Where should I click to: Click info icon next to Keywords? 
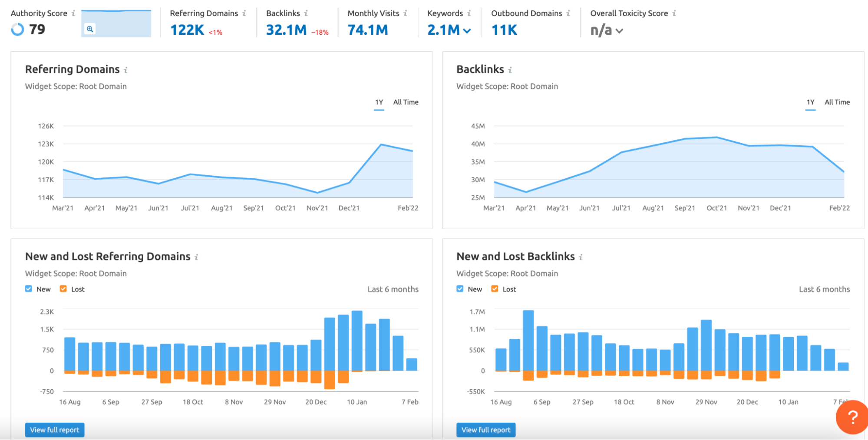pyautogui.click(x=469, y=13)
